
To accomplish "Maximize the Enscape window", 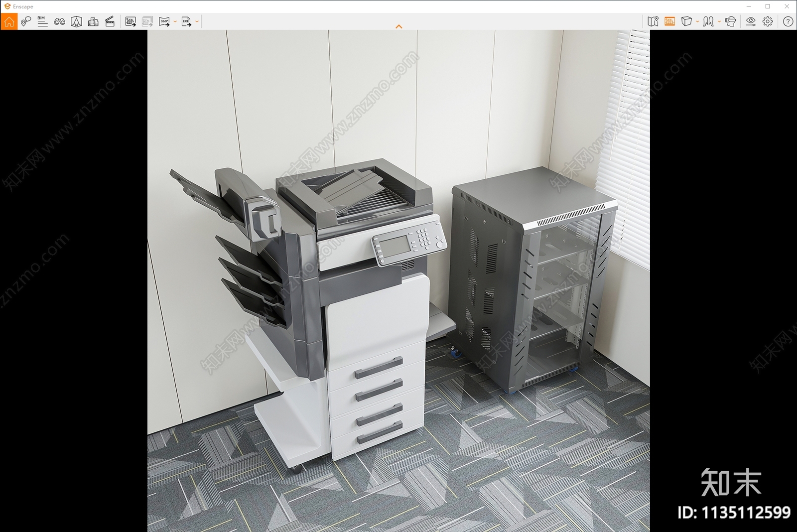I will click(768, 6).
